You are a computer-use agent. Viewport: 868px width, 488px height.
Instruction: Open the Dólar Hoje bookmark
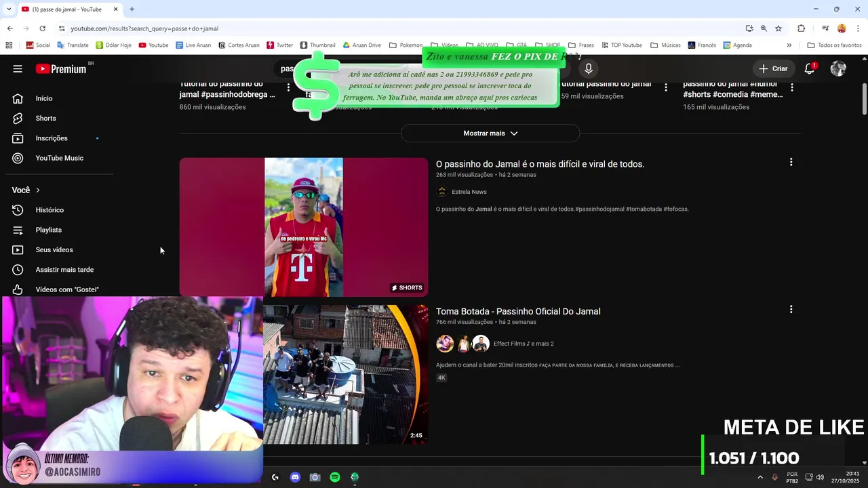113,45
